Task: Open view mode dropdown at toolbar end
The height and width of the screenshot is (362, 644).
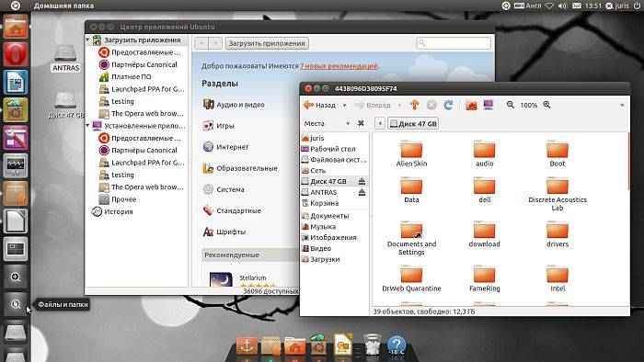Action: [x=622, y=106]
